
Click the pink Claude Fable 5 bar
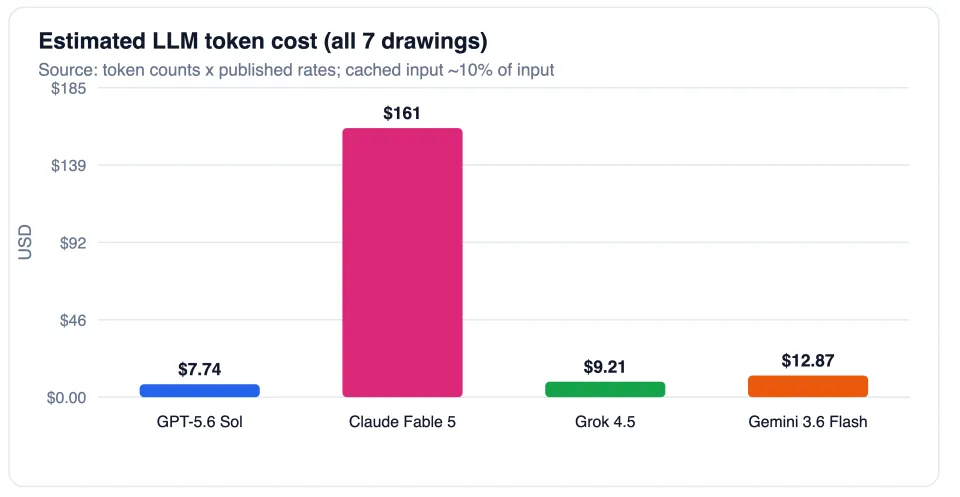tap(402, 263)
